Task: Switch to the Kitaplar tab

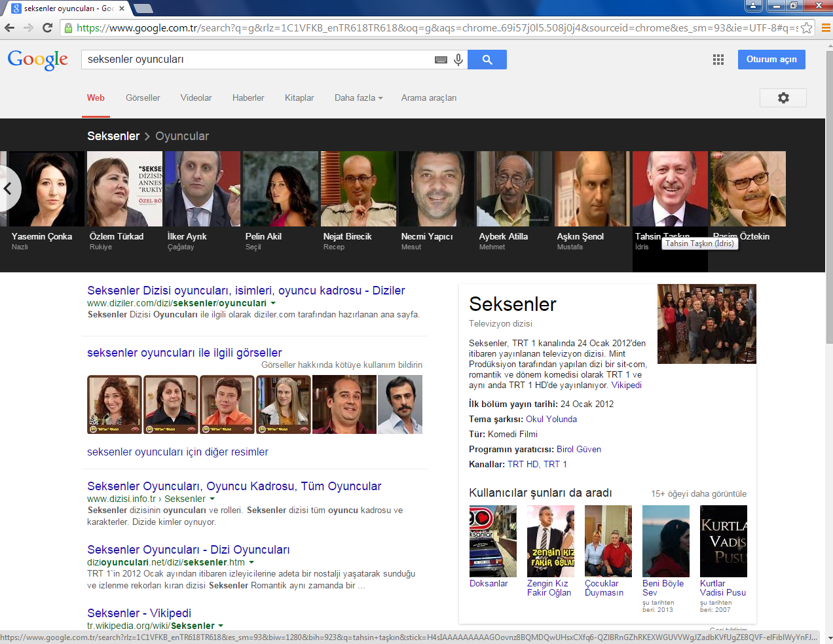Action: point(299,98)
